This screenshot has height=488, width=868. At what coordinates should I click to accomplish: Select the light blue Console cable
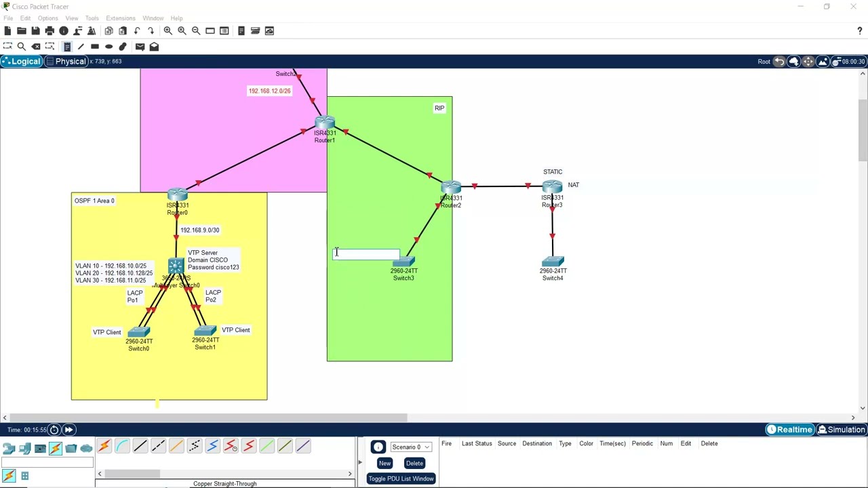point(122,446)
